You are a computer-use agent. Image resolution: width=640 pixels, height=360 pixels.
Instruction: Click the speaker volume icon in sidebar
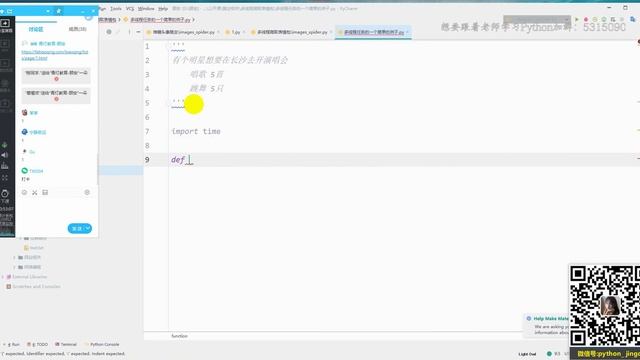coord(4,155)
